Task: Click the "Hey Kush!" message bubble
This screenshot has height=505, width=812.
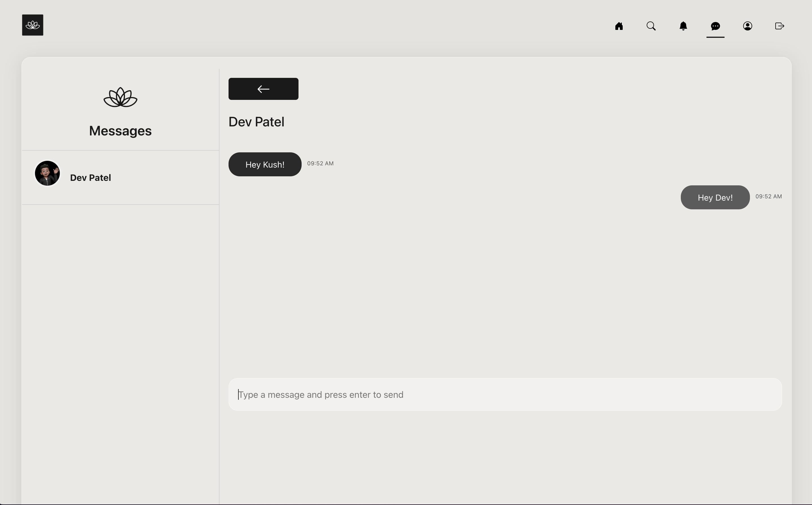Action: coord(265,164)
